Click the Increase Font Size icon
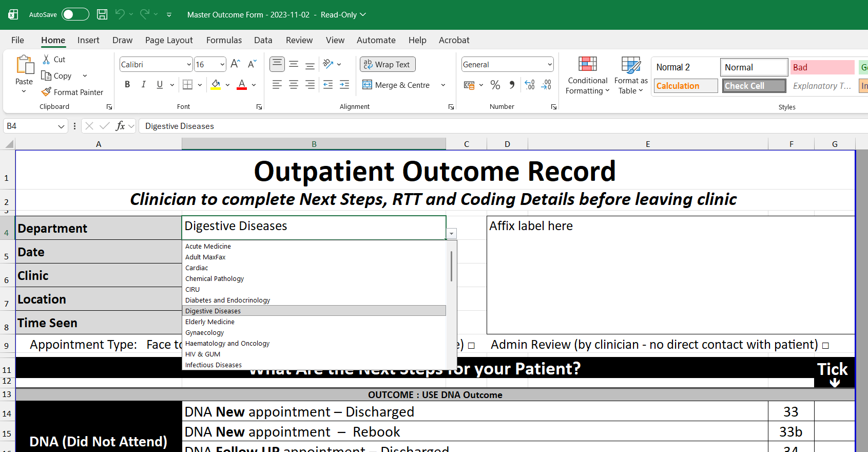868x452 pixels. click(235, 64)
